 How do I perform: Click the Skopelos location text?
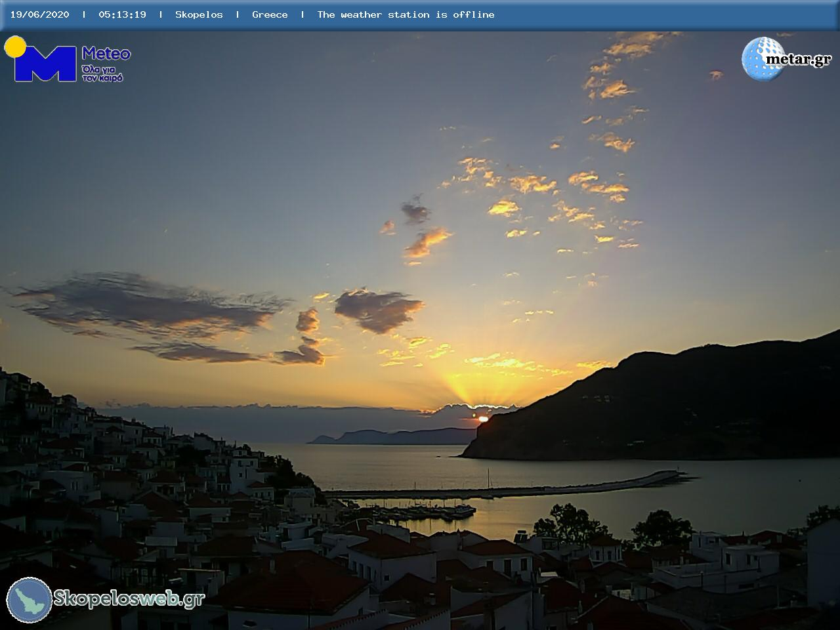click(199, 14)
